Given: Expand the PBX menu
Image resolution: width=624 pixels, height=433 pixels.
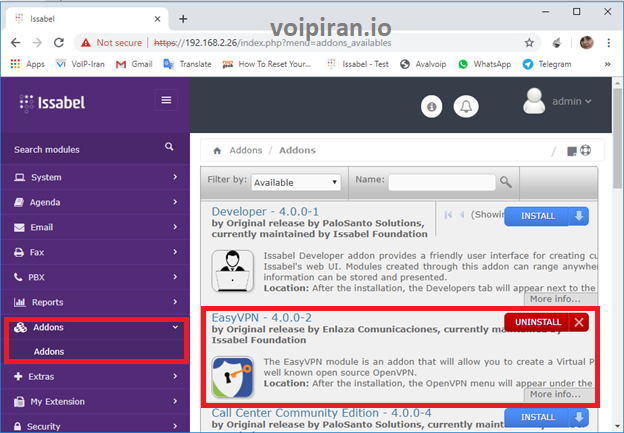Looking at the screenshot, I should 95,277.
